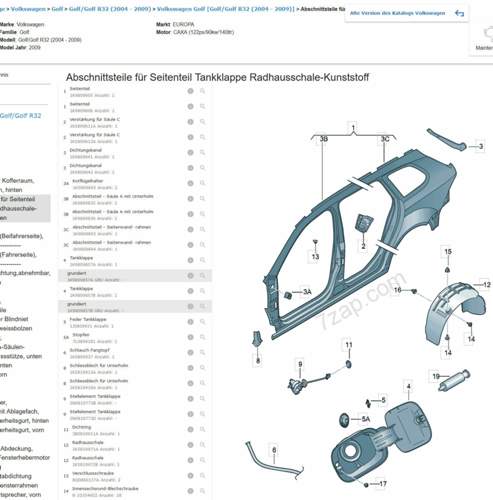Open Alle Version des Katalogs Volkswagen link
493x500 pixels.
tap(397, 13)
